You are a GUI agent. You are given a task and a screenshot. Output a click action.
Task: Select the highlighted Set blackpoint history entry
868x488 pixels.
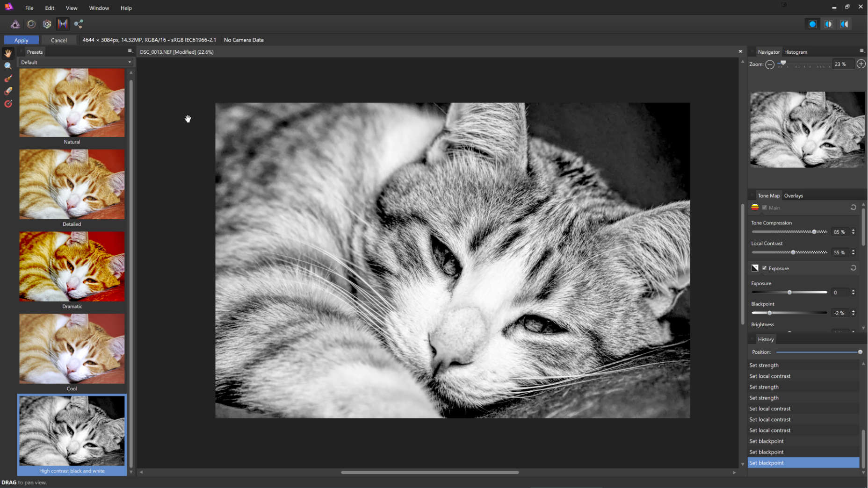[803, 463]
